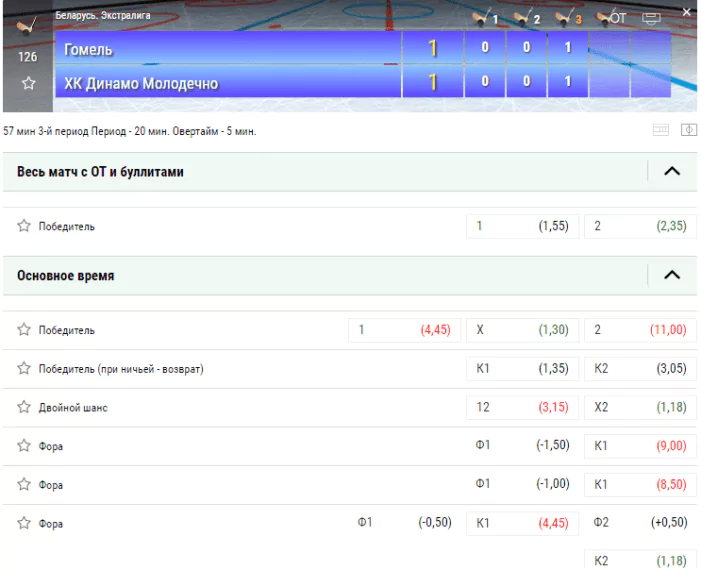Click the hockey stick sport icon
Image resolution: width=701 pixels, height=570 pixels.
coord(26,25)
